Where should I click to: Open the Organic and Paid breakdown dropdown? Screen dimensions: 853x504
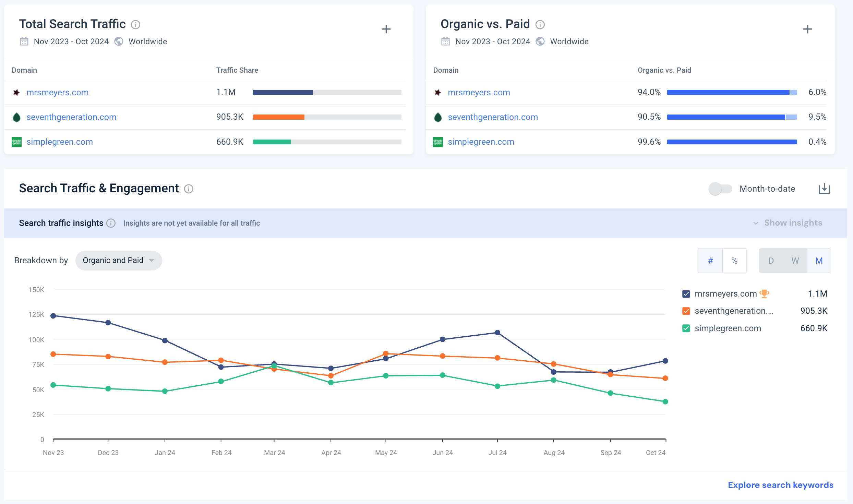(x=119, y=261)
